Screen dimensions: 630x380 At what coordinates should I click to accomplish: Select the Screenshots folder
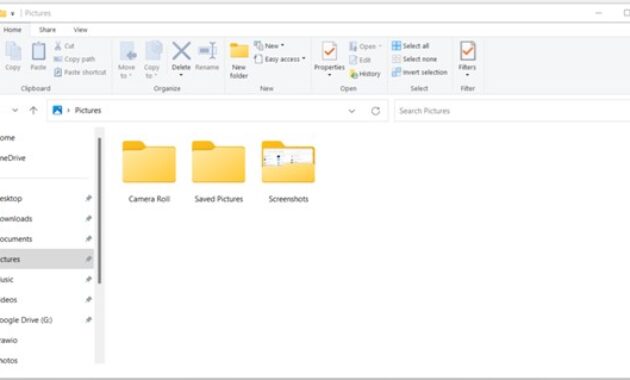tap(288, 172)
